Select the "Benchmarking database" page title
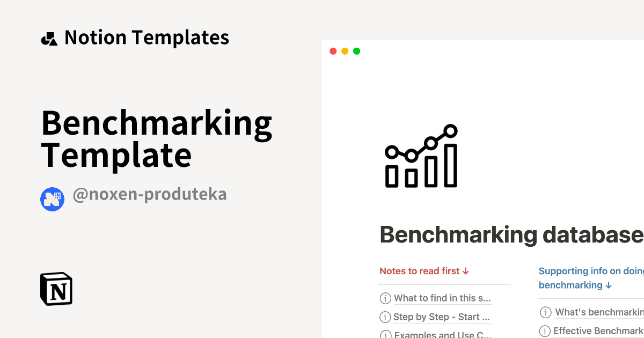644x338 pixels. [x=509, y=234]
